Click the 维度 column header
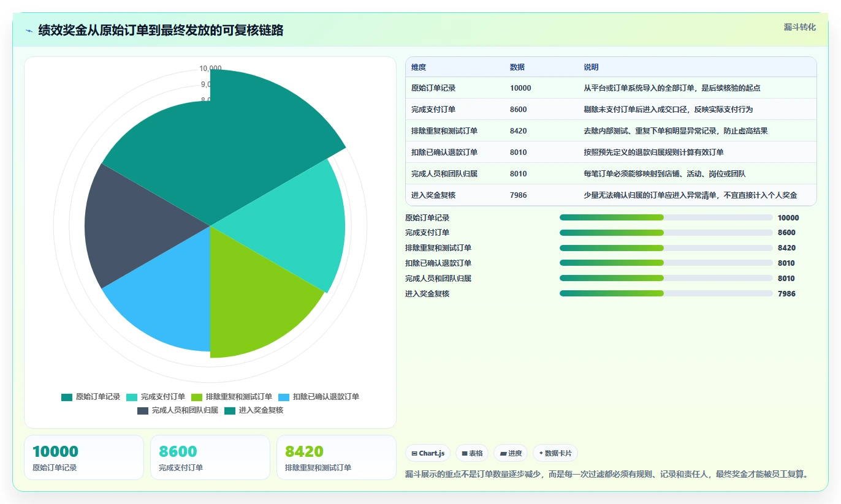The width and height of the screenshot is (841, 504). tap(419, 67)
